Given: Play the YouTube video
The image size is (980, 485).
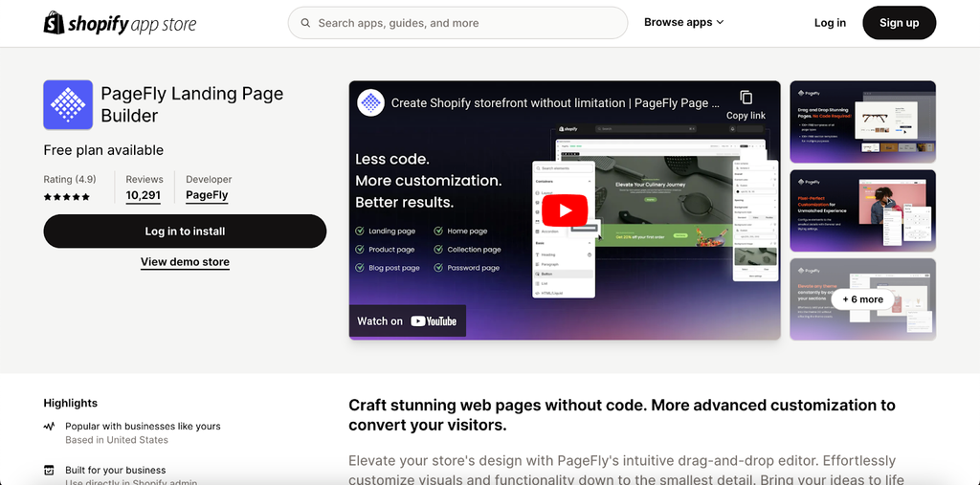Looking at the screenshot, I should (x=565, y=210).
